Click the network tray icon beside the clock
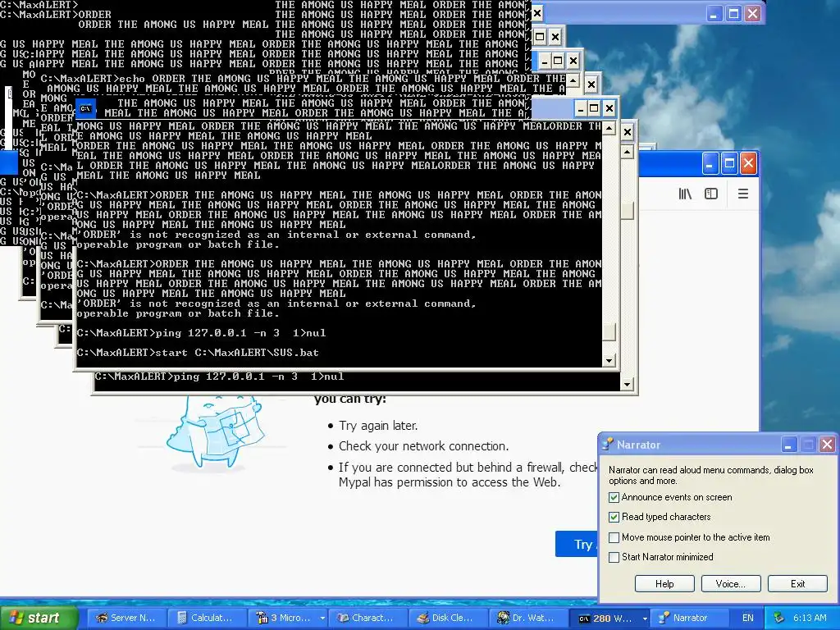Screen dimensions: 840x630 tap(779, 618)
